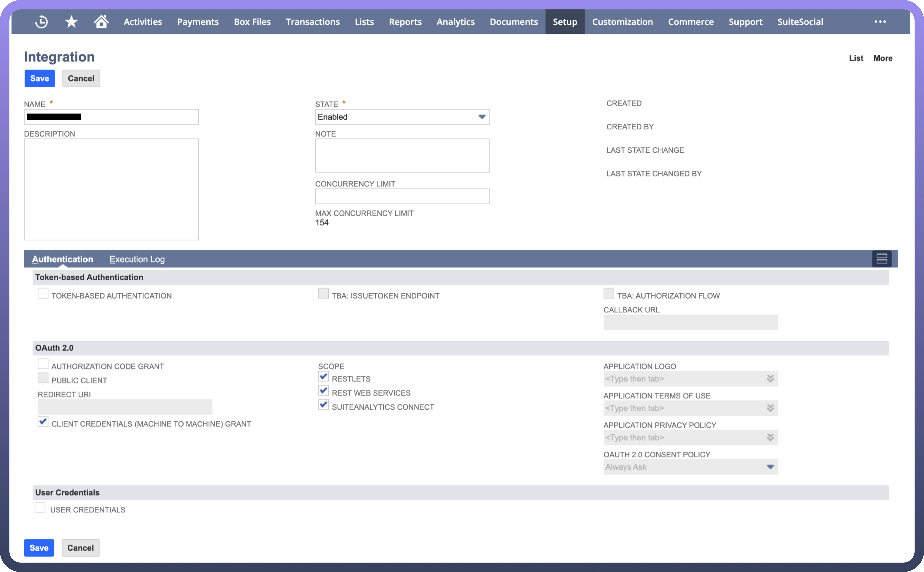Check the Authorization Code Grant box

pyautogui.click(x=43, y=364)
